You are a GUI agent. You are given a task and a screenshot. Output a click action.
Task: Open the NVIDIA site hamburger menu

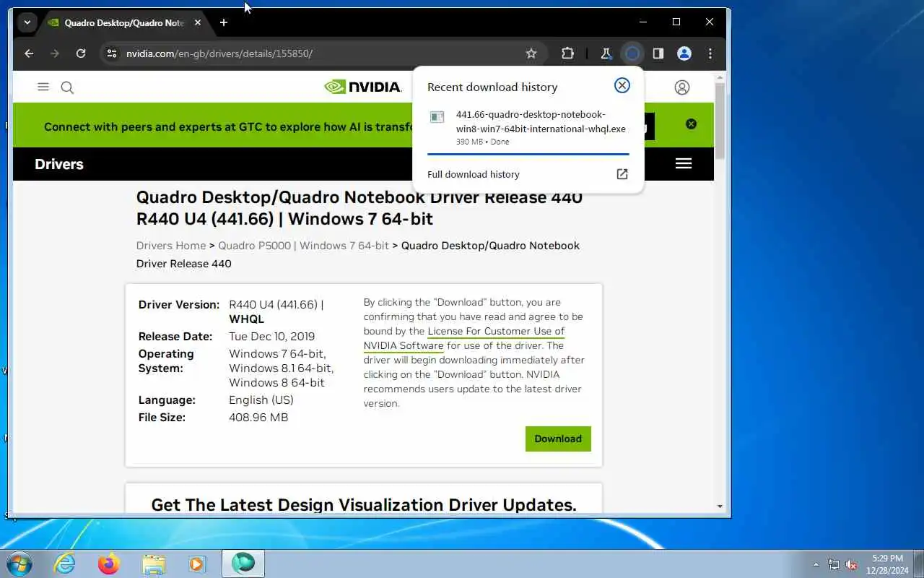coord(43,87)
